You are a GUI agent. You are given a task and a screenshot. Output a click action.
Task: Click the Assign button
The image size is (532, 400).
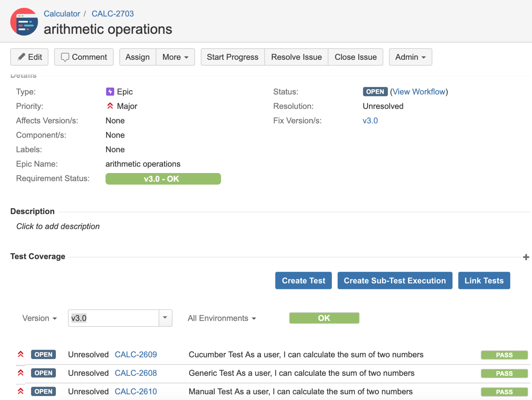click(x=138, y=57)
